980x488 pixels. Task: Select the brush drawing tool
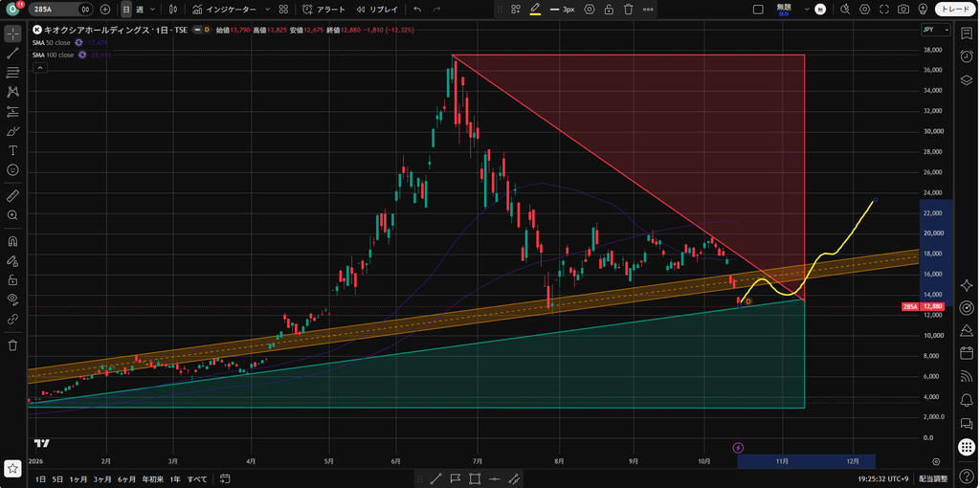pyautogui.click(x=12, y=131)
